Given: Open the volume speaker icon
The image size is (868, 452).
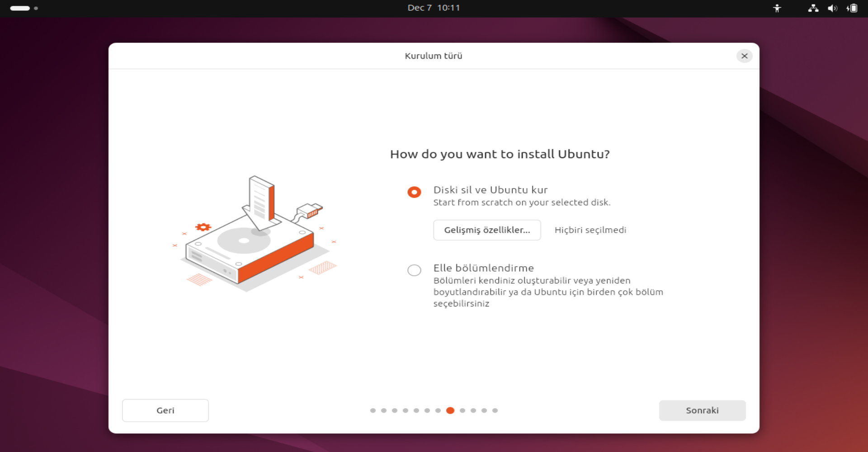Looking at the screenshot, I should (x=832, y=8).
